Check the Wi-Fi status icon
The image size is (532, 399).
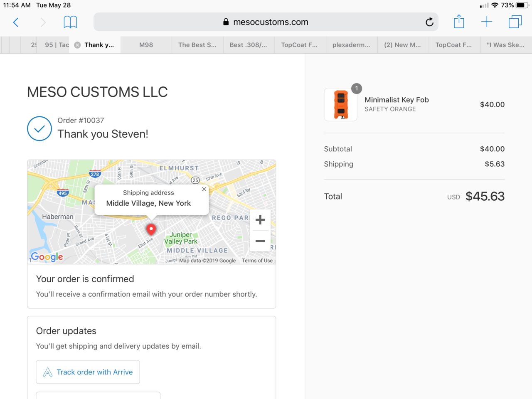(495, 5)
